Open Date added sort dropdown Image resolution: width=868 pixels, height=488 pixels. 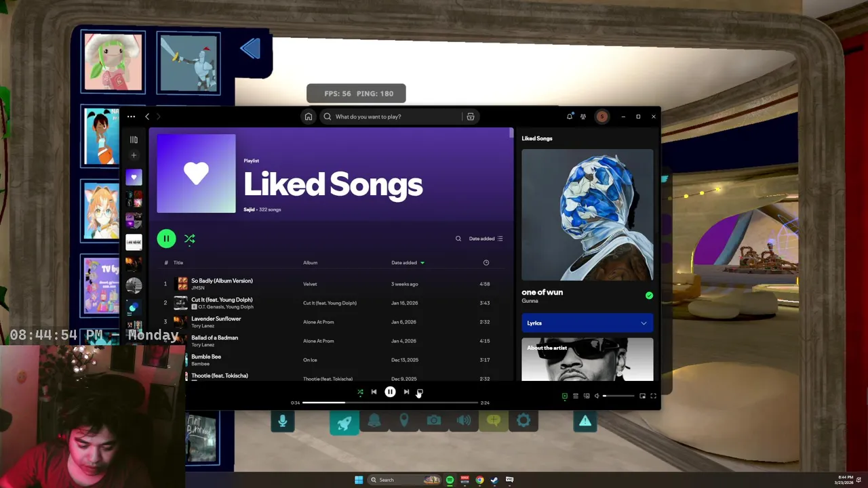point(486,239)
